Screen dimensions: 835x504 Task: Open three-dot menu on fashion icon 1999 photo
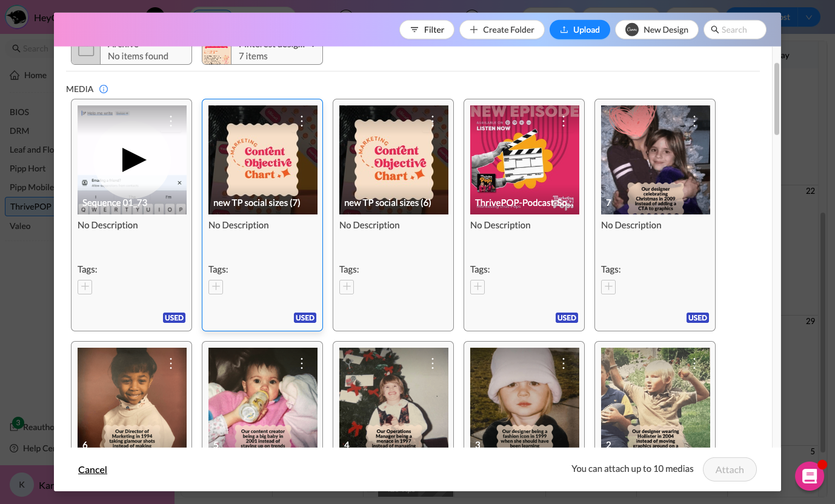pyautogui.click(x=564, y=363)
